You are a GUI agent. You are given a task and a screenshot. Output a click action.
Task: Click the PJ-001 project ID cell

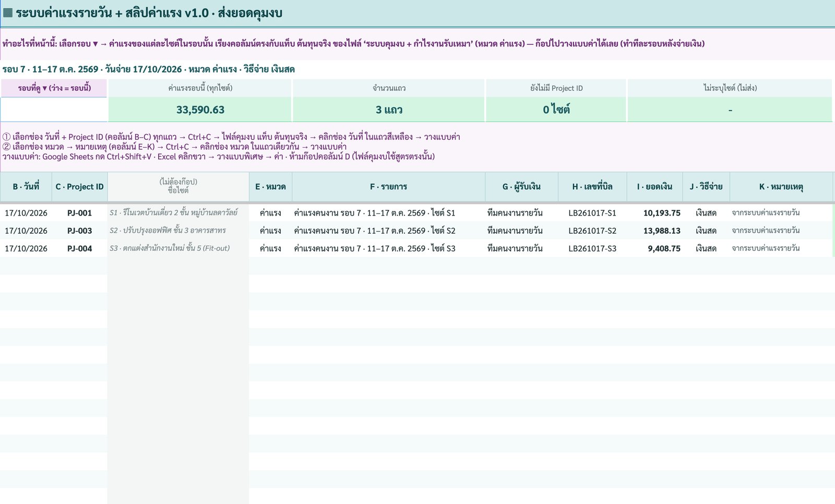click(80, 213)
